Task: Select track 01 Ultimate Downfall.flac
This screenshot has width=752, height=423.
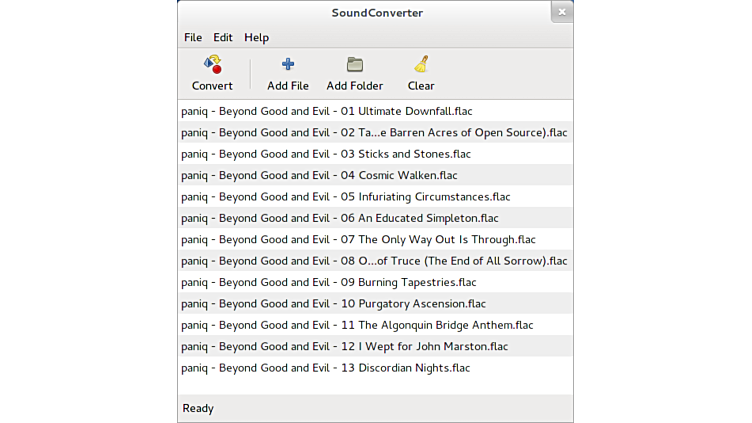Action: click(326, 111)
